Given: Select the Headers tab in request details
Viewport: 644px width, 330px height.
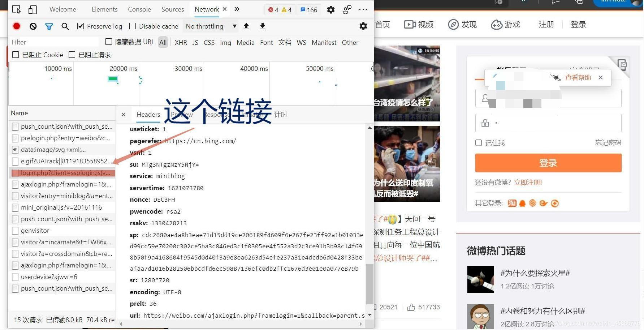Looking at the screenshot, I should point(148,115).
